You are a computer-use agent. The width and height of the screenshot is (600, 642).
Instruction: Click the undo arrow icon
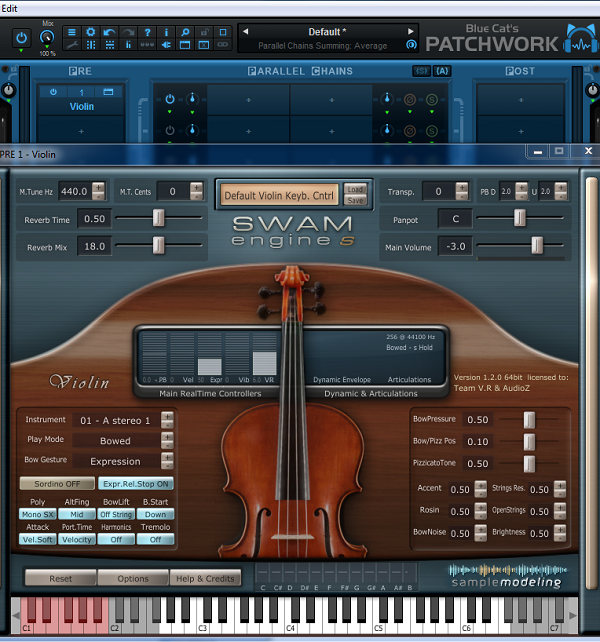coord(109,32)
